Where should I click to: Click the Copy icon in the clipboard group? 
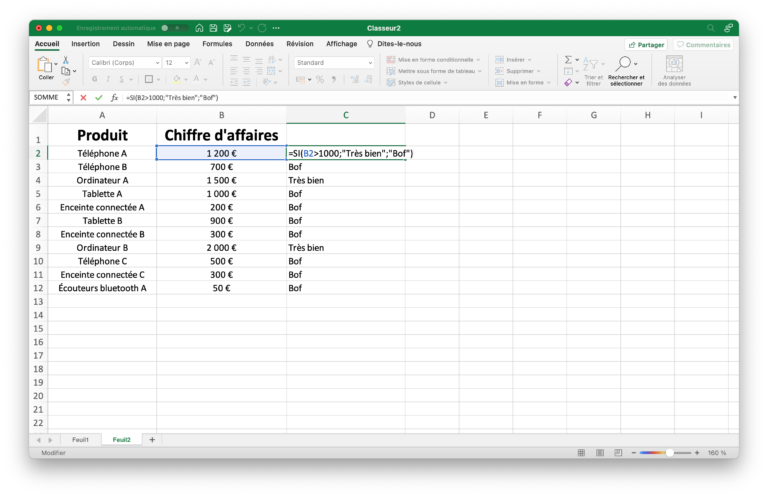pyautogui.click(x=66, y=71)
